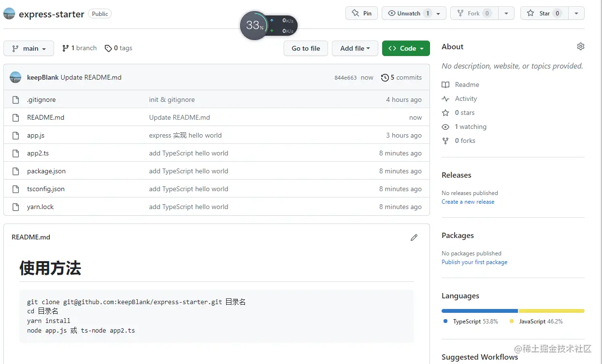Open the tsconfig.json file
This screenshot has width=602, height=364.
coord(46,189)
